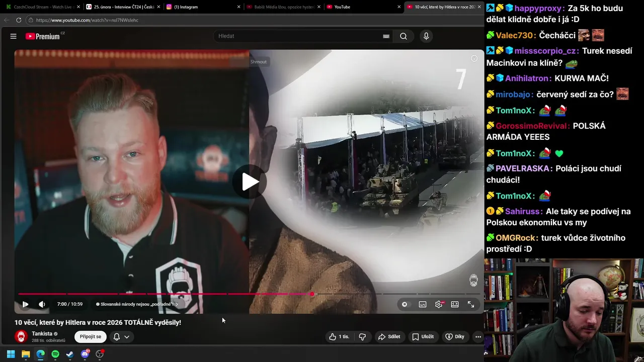Open the on-screen keyboard in search box

[x=386, y=36]
